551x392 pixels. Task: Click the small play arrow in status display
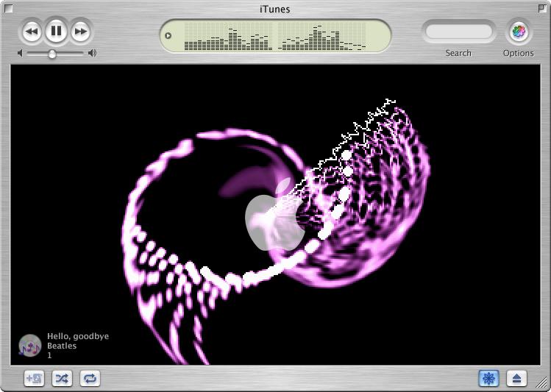point(168,36)
